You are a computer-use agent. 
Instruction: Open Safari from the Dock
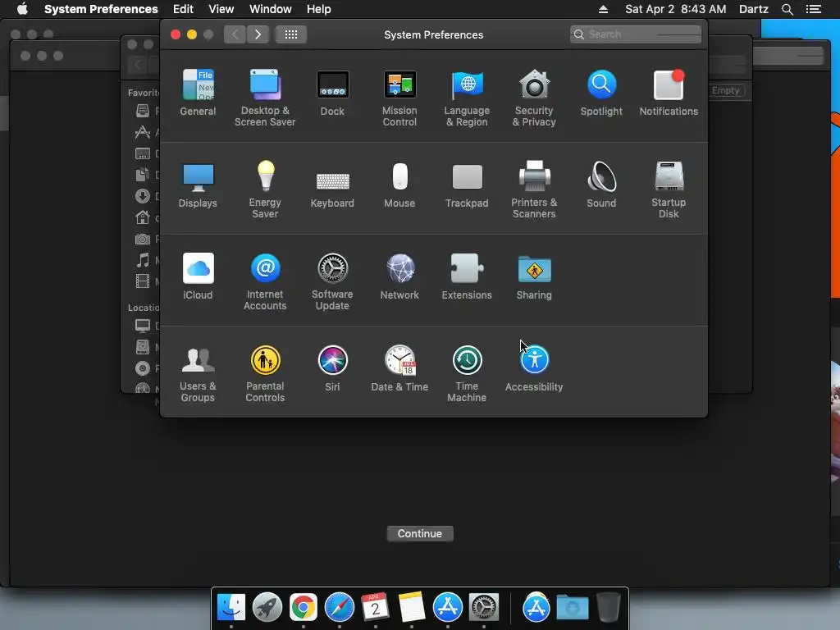[x=339, y=607]
